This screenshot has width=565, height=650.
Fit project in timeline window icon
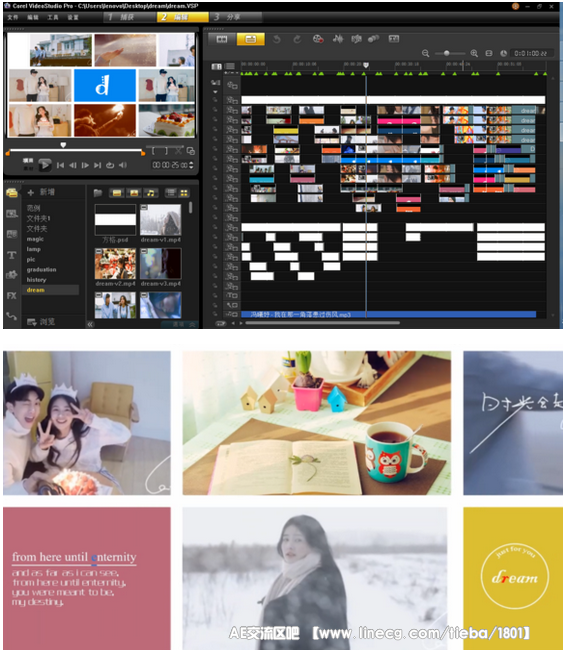pos(489,53)
